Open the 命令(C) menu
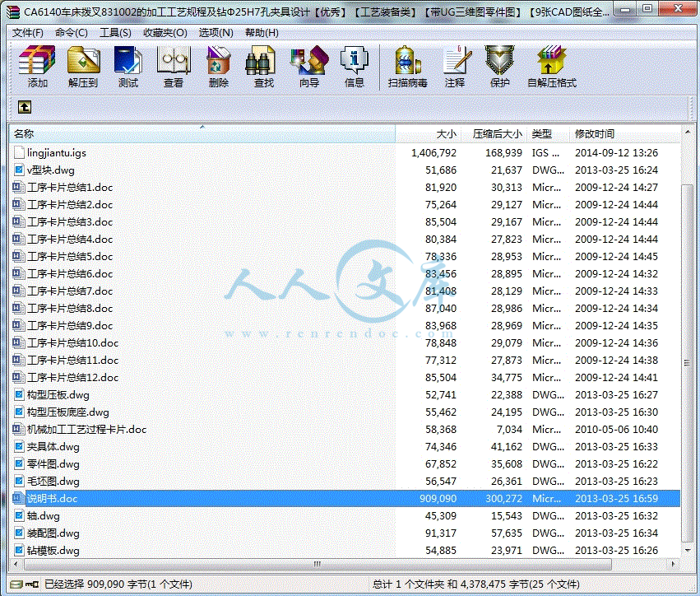 tap(72, 33)
